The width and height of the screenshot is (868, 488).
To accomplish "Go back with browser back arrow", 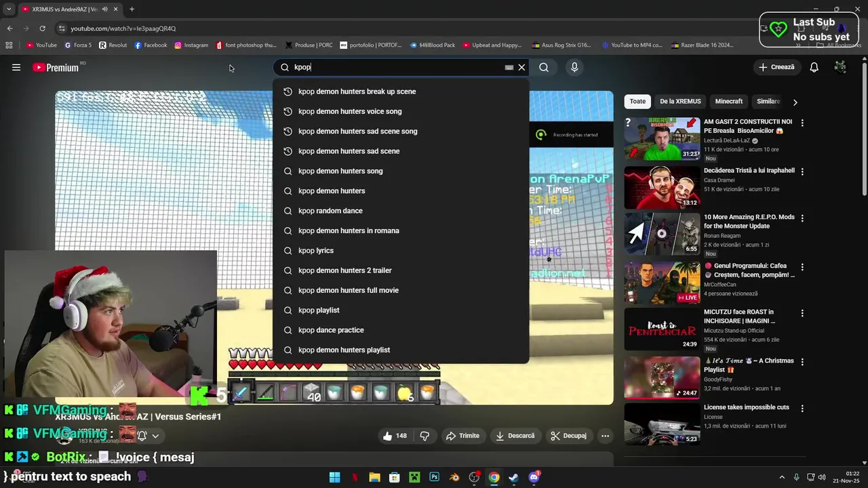I will (9, 28).
